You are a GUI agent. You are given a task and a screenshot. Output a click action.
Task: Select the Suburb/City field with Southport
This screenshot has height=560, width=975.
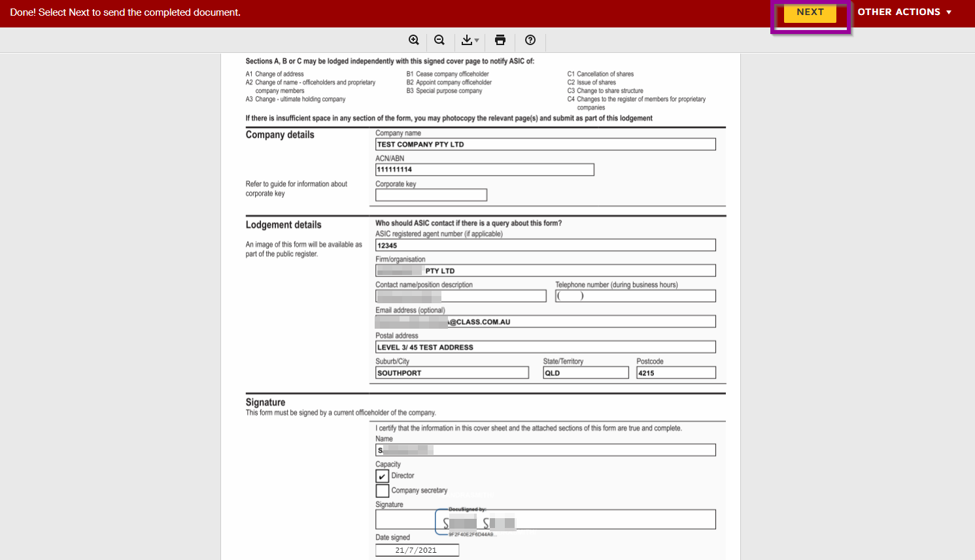tap(452, 373)
